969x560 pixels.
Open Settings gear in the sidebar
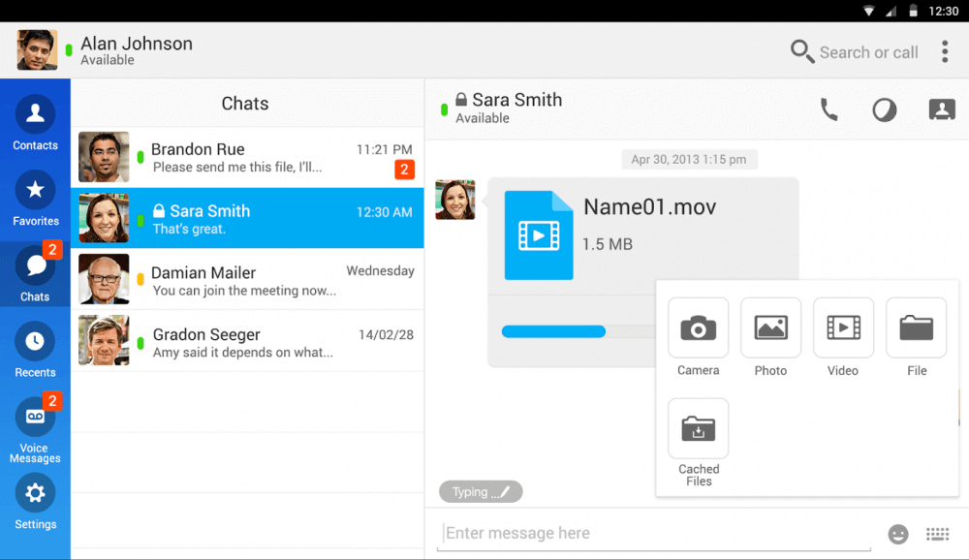click(x=35, y=502)
